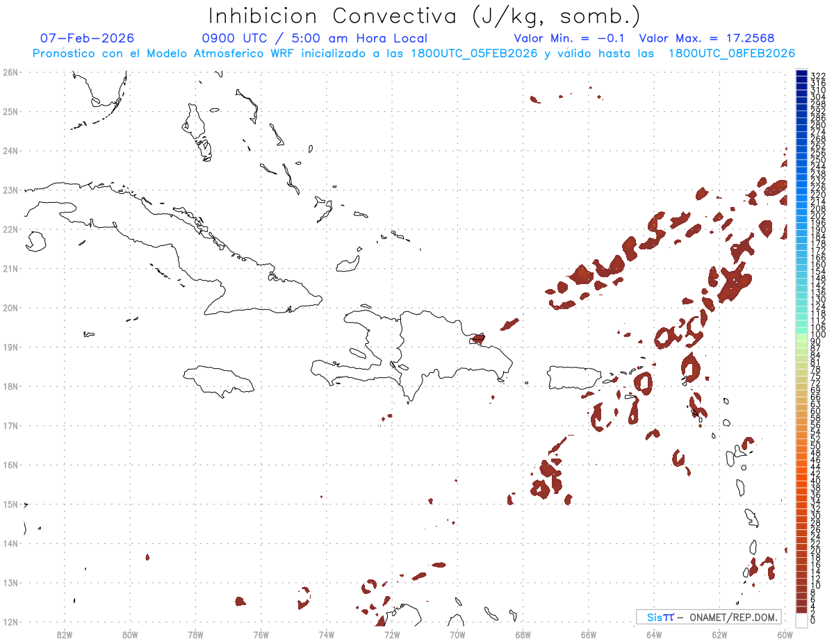Screen dimensions: 834x644
Task: Click the "72W" longitude label
Action: click(x=392, y=634)
